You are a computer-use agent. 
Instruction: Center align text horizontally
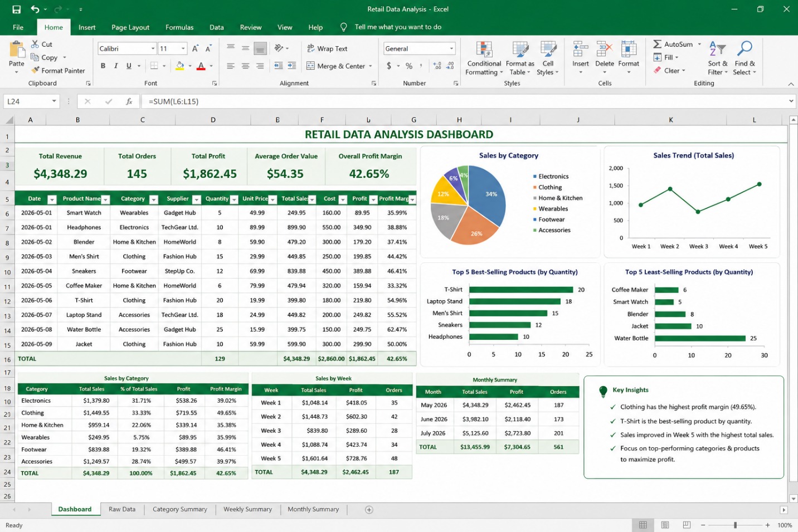(x=245, y=66)
